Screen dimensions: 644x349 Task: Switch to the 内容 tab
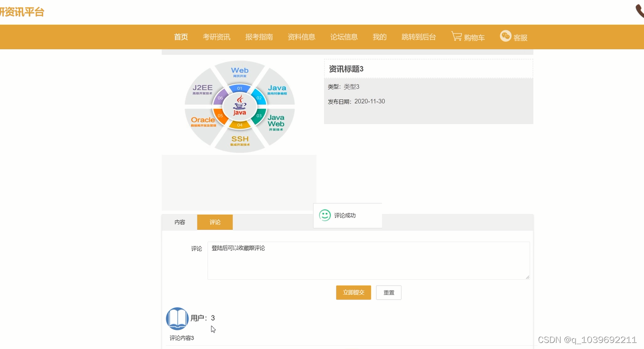pos(180,222)
